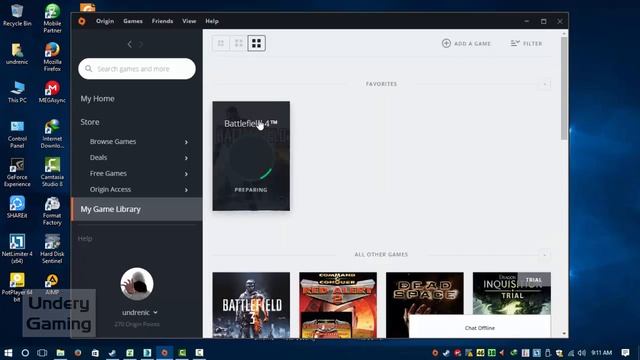
Task: Open the NetLimiter 4 desktop icon
Action: (17, 249)
